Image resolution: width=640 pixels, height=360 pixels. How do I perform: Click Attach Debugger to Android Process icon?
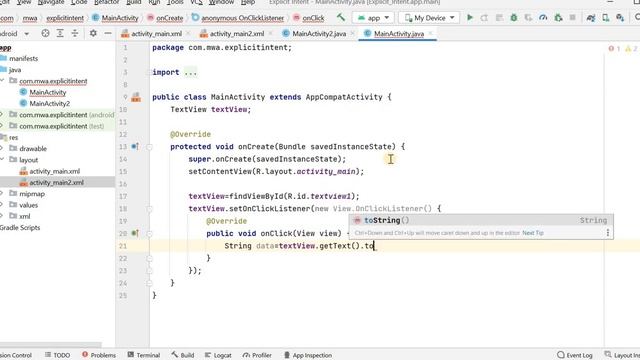pos(558,18)
